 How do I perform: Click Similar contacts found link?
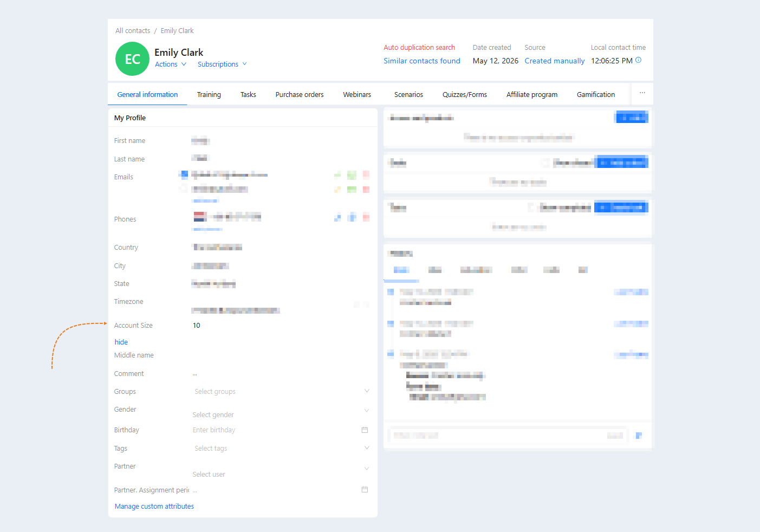pos(422,61)
